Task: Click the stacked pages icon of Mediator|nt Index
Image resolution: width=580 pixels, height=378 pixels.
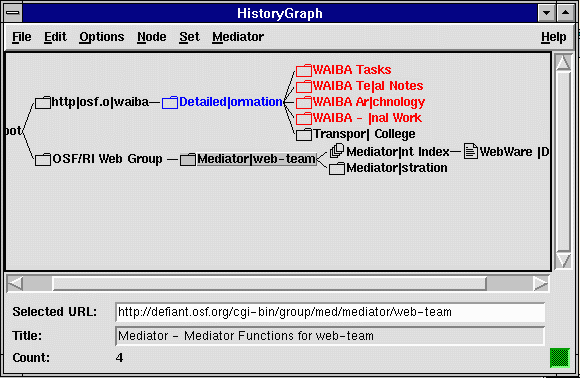Action: [337, 151]
